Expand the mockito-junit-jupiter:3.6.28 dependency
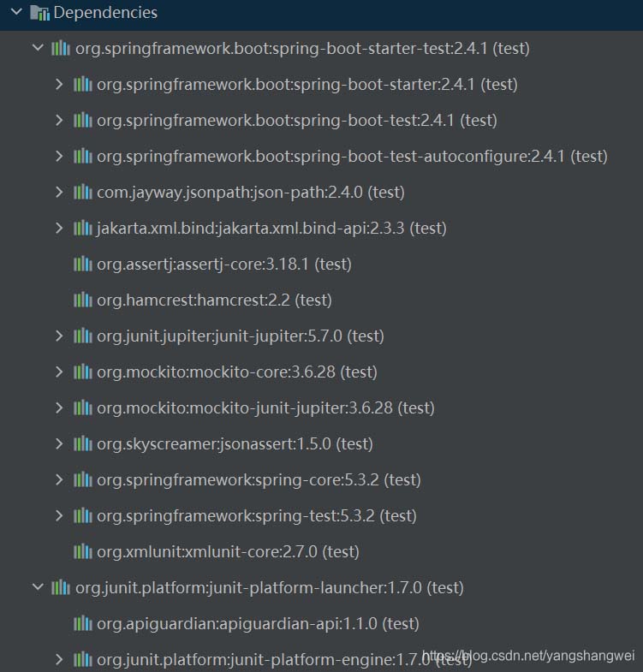 (x=59, y=408)
